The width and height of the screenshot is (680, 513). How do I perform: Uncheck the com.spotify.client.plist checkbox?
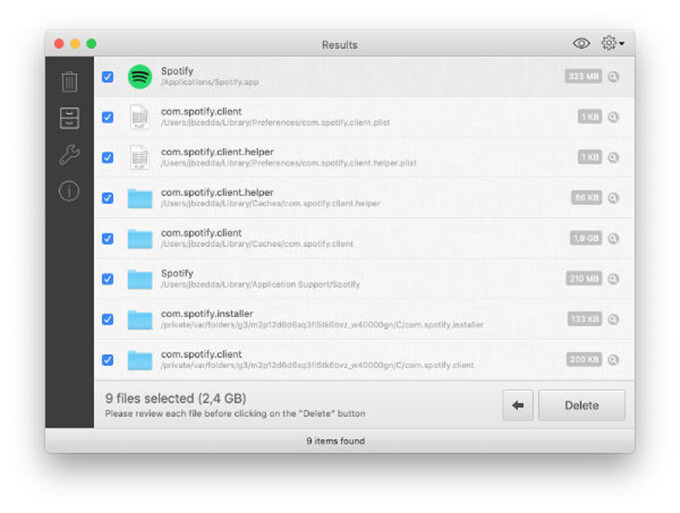(x=108, y=117)
